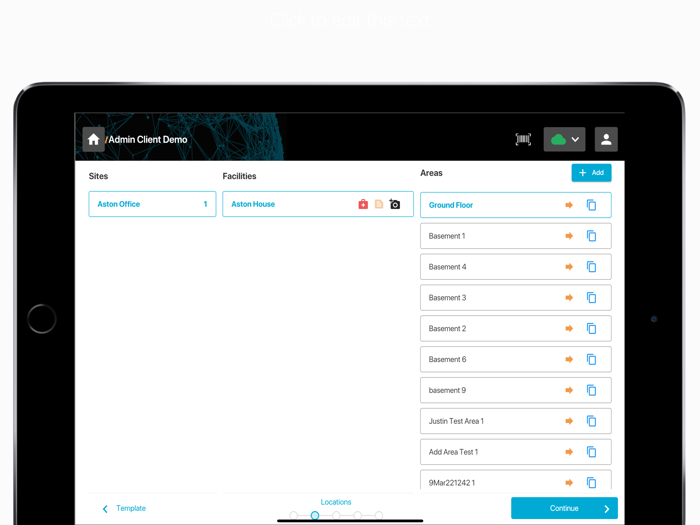Select the Justin Test Area 1 row
Screen dimensions: 700x525
516,421
